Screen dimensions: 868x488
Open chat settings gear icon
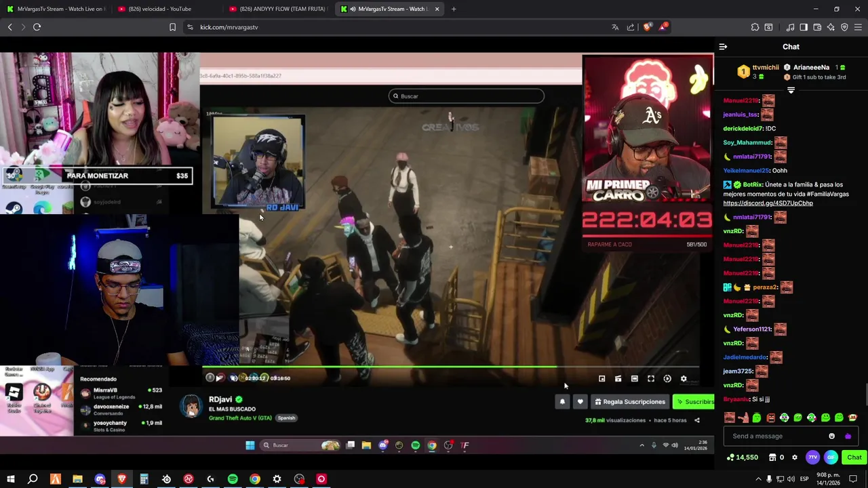[795, 457]
